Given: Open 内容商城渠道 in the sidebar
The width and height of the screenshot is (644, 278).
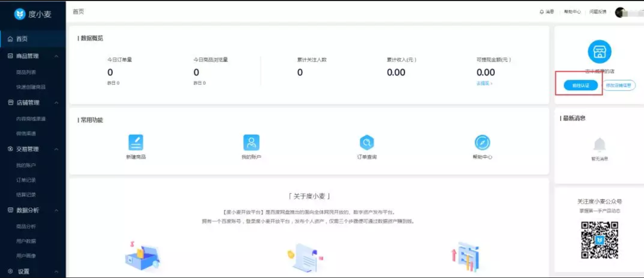Looking at the screenshot, I should [x=31, y=119].
